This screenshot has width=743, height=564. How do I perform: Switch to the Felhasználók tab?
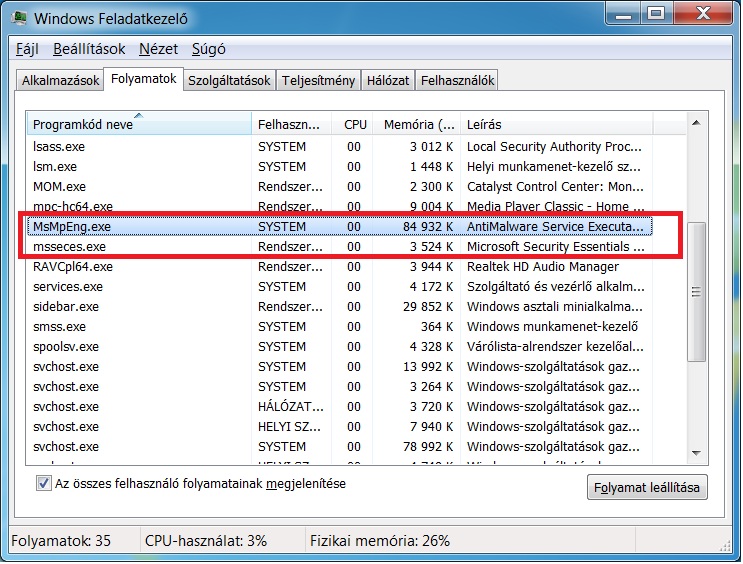coord(456,81)
